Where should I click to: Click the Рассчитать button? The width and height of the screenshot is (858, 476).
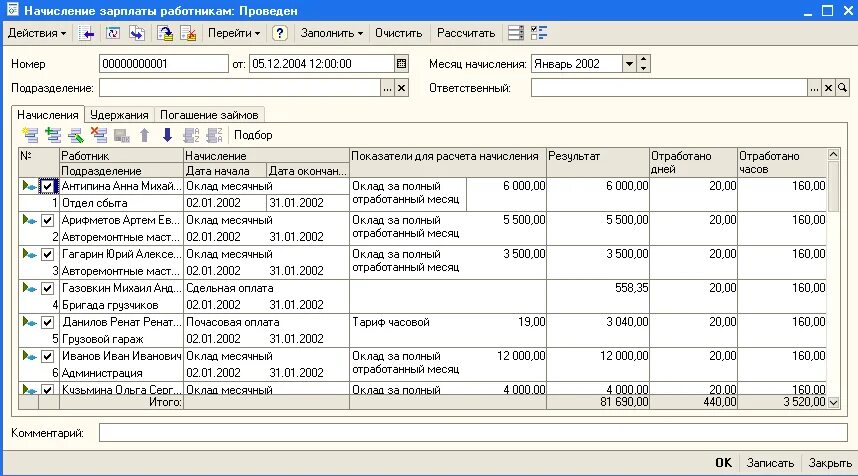point(466,33)
